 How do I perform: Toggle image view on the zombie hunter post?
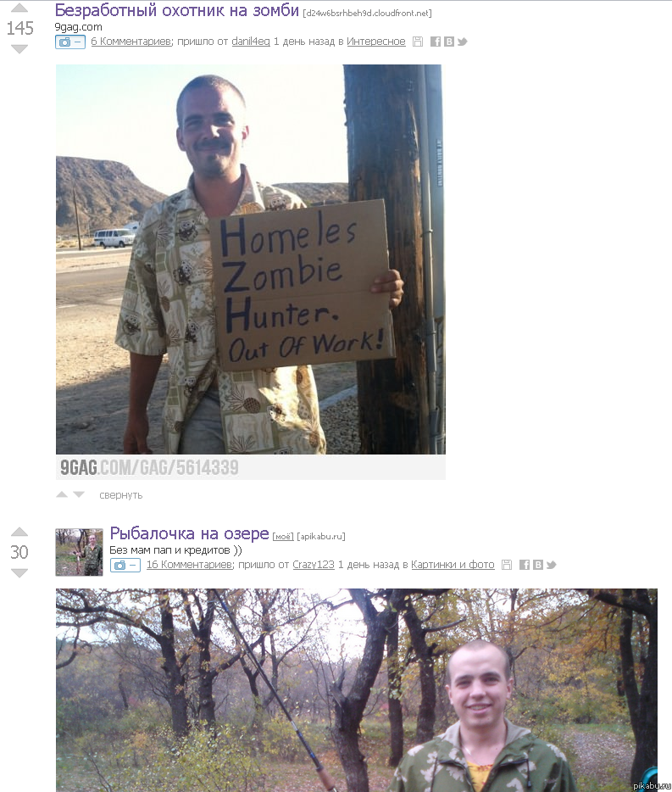[70, 42]
